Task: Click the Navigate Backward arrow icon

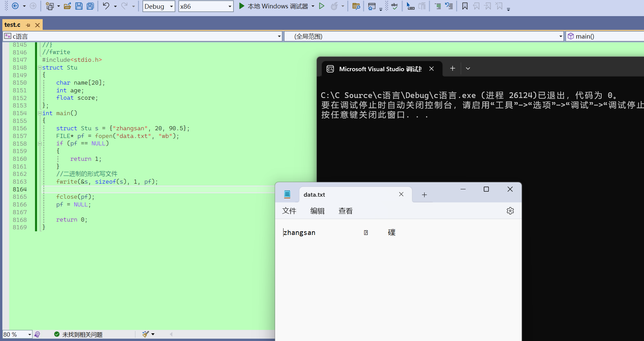Action: 15,6
